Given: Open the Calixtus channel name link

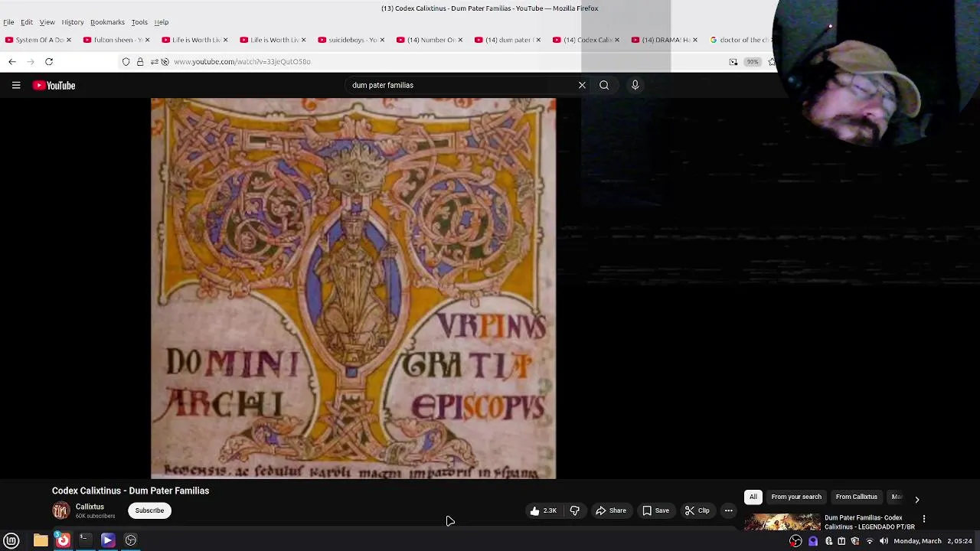Looking at the screenshot, I should [90, 507].
